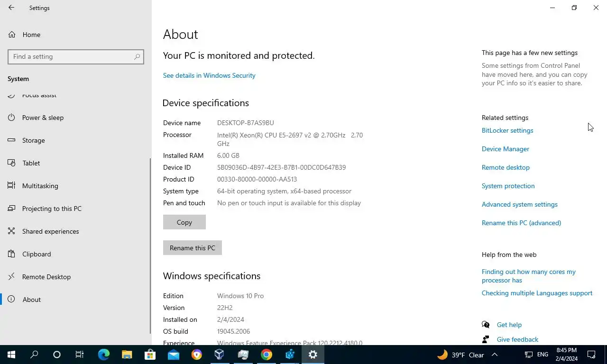Open weather widget 39°F Clear
The image size is (607, 364).
pos(460,355)
